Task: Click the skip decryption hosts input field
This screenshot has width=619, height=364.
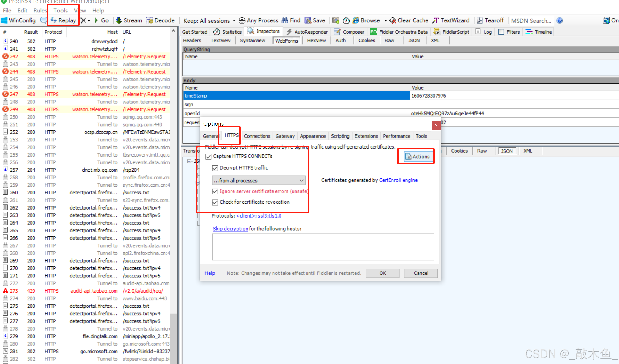Action: pos(323,247)
